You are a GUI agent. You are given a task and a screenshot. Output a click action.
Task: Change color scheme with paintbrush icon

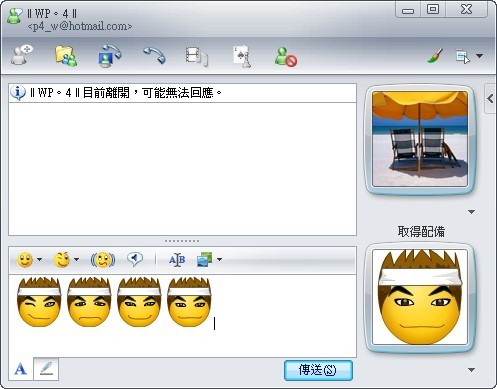(x=435, y=56)
